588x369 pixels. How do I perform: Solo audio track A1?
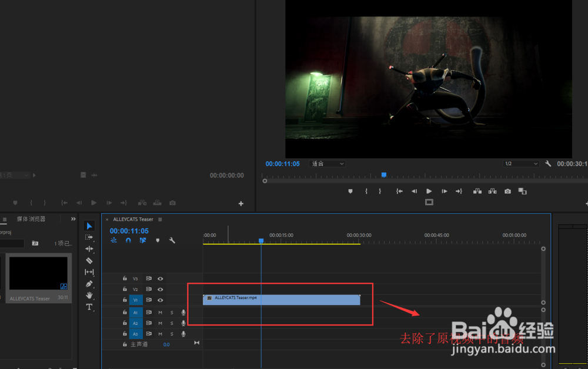[172, 313]
